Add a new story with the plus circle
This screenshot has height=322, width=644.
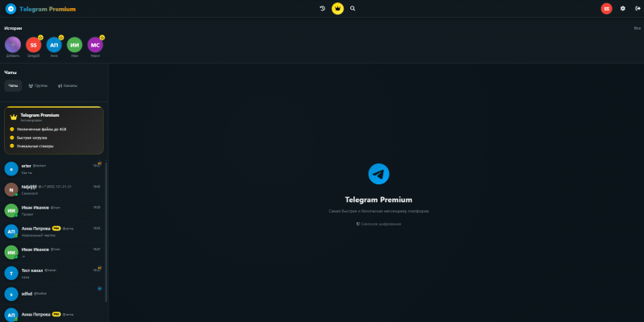click(x=13, y=44)
